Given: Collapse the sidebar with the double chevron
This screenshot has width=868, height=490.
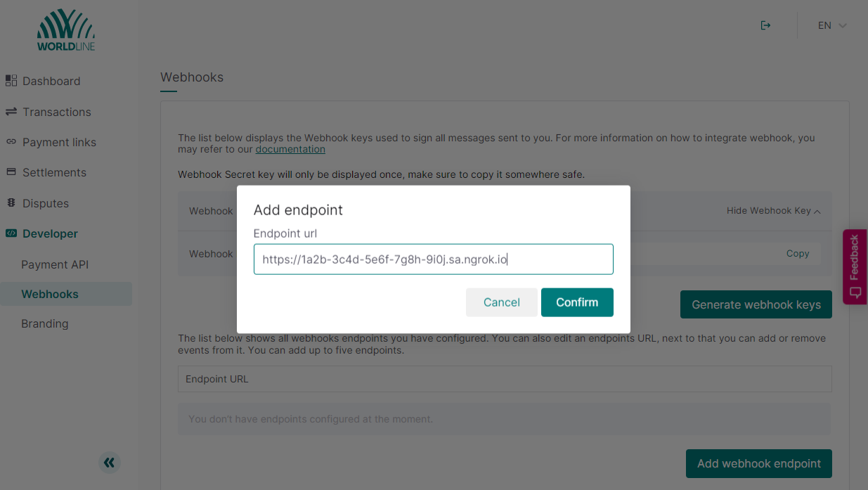Looking at the screenshot, I should [x=109, y=463].
